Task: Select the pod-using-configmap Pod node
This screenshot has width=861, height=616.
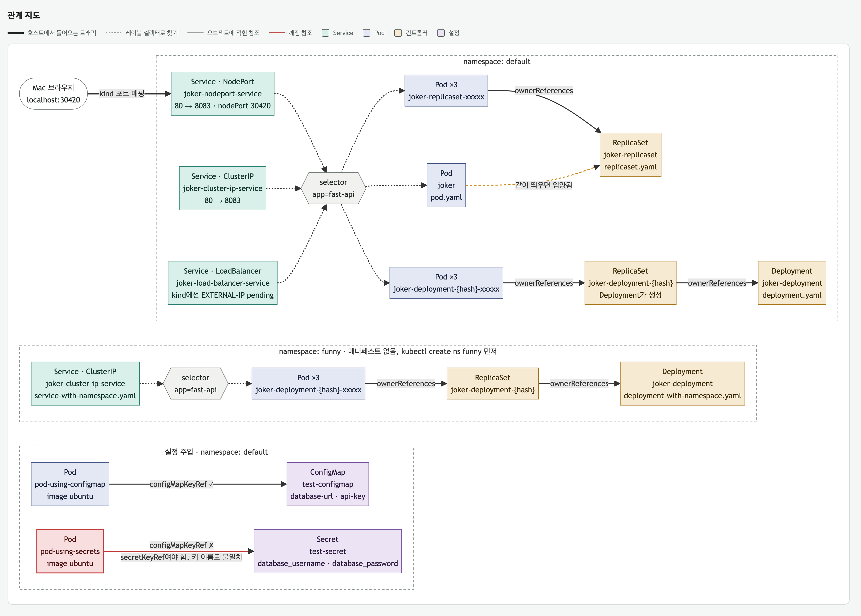Action: [70, 484]
